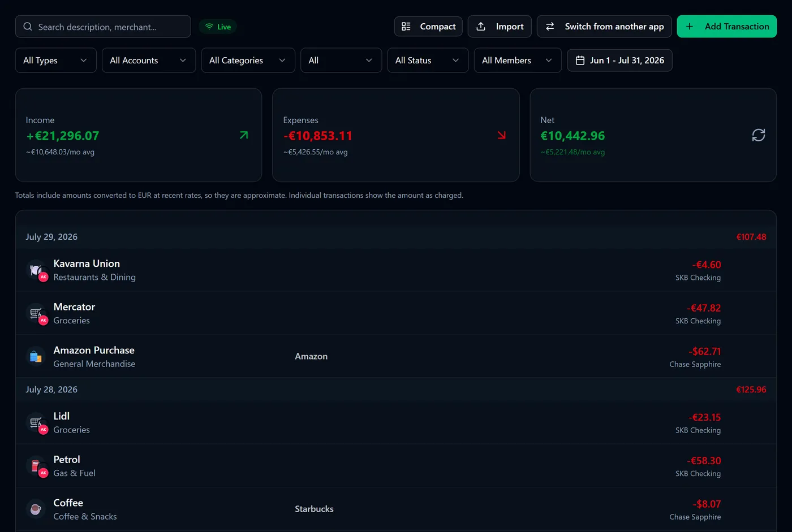Screen dimensions: 792x532
Task: Click the Coffee cup icon
Action: (x=36, y=509)
